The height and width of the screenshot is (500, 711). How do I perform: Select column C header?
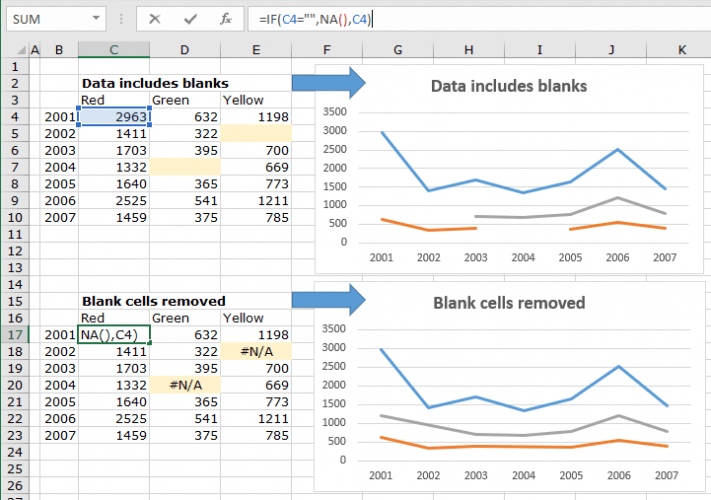click(114, 49)
